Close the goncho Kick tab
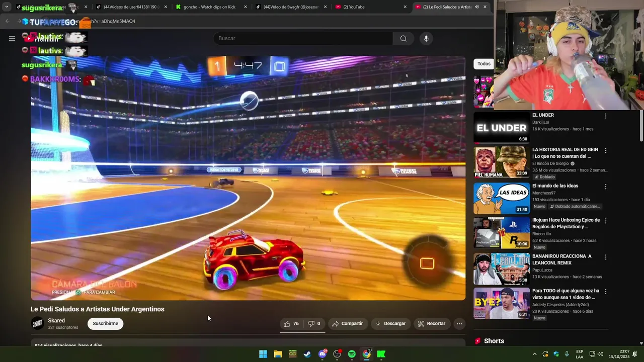Screen dimensions: 644x362 246,7
